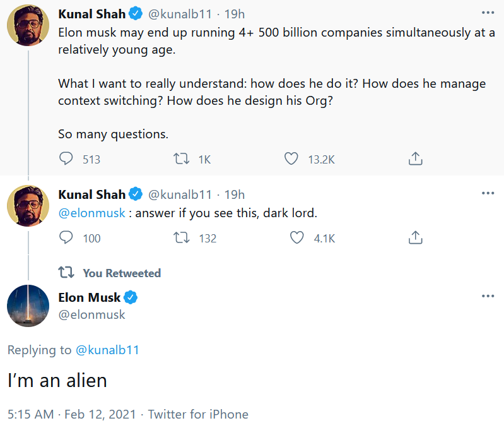Screen dimensions: 504x423
Task: Like the tweet with 4.1K likes
Action: [x=296, y=238]
